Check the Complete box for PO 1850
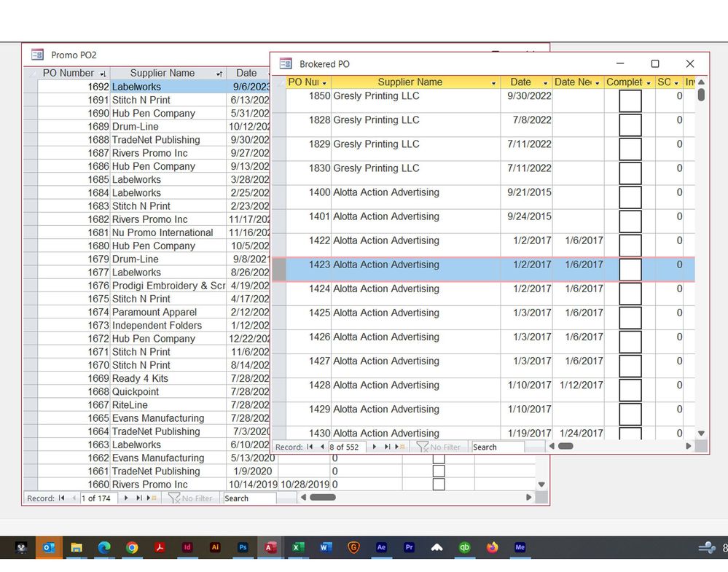 [630, 100]
